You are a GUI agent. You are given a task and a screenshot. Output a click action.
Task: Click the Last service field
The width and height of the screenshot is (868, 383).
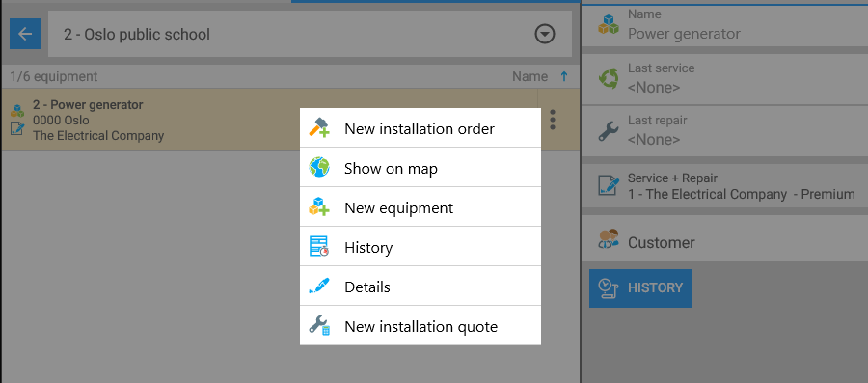point(724,79)
